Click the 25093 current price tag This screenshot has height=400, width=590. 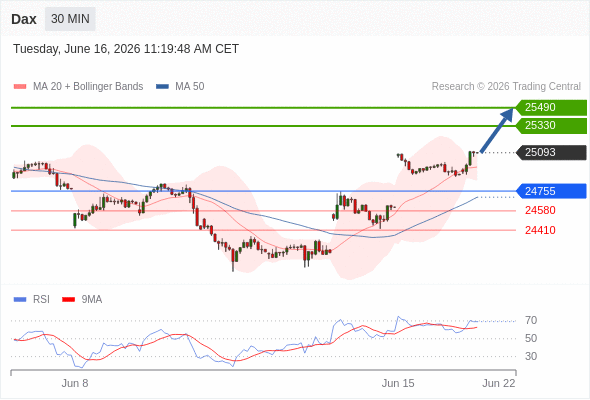click(551, 152)
